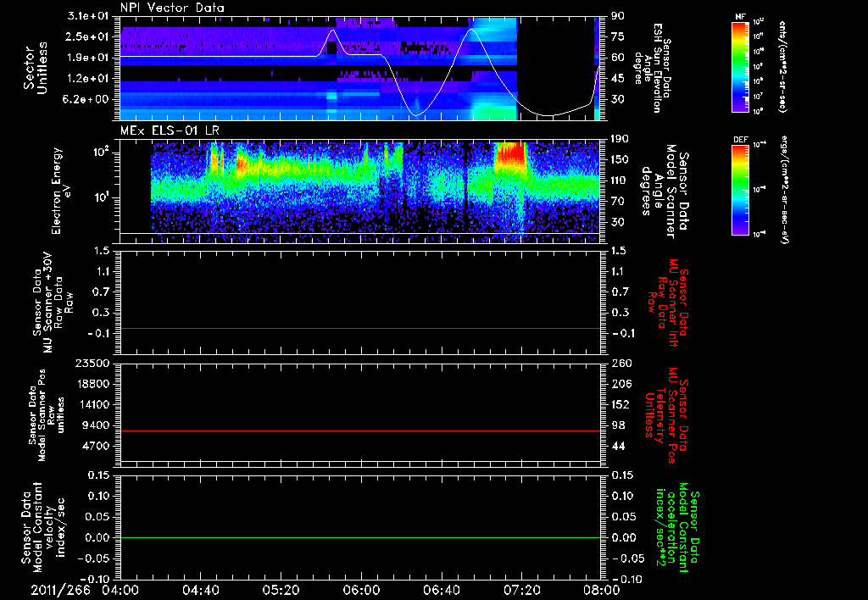Click the "MU Scanner +30V Raw Data" axis title

coord(53,303)
